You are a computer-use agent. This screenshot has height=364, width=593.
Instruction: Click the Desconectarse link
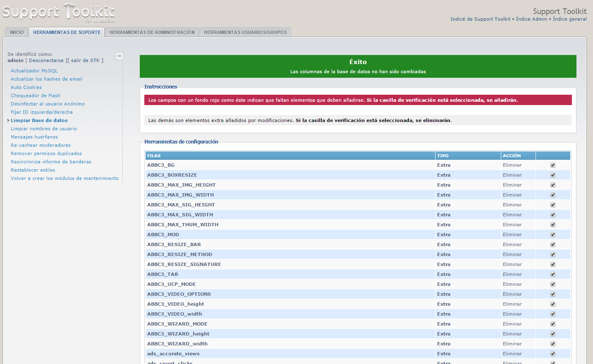46,60
